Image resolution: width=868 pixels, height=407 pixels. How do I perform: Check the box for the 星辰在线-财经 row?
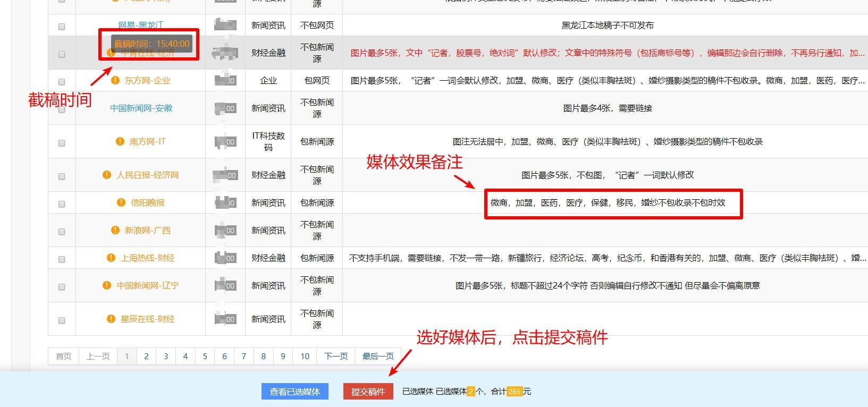[62, 320]
